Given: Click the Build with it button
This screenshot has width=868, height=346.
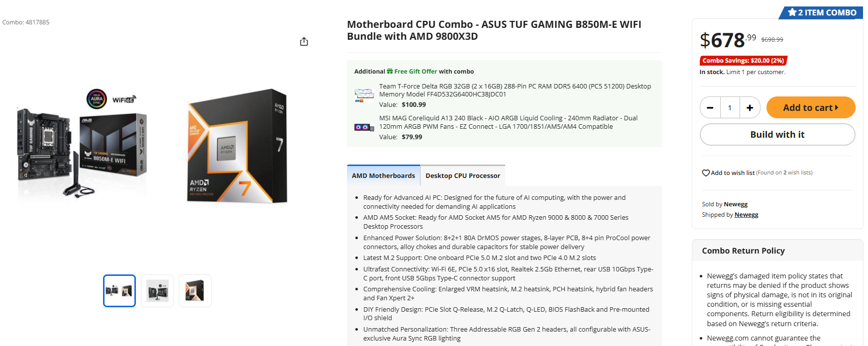Looking at the screenshot, I should [777, 134].
